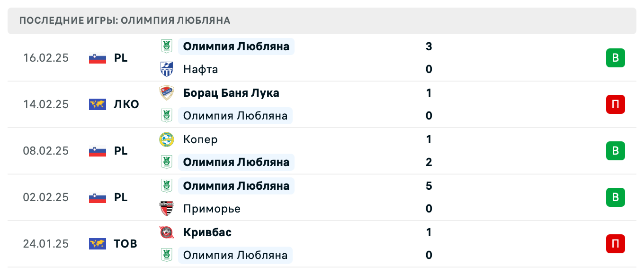Click the globe icon next to ЛКО

[97, 104]
